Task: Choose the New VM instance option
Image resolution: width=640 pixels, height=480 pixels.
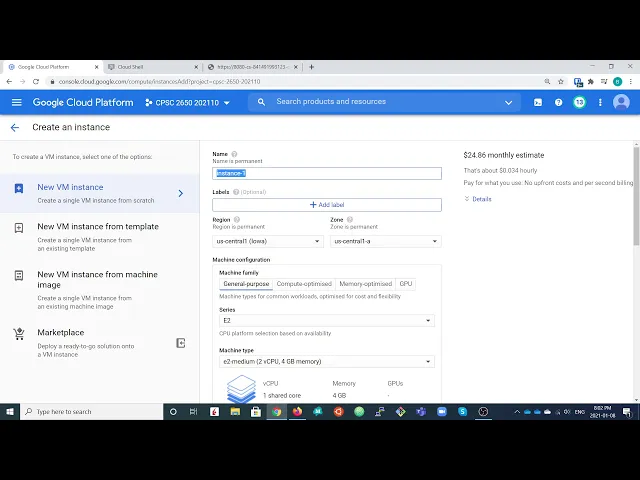Action: click(x=100, y=193)
